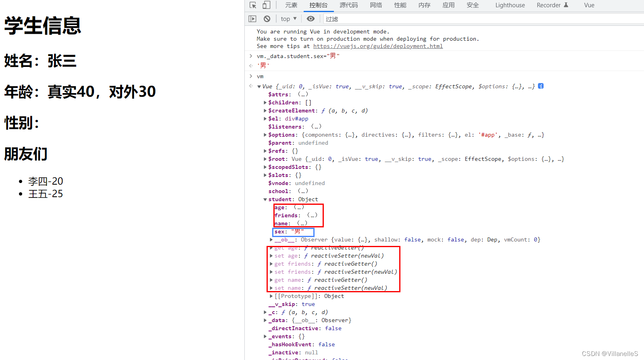Click the 学生信息 page heading
644x360 pixels.
click(43, 25)
